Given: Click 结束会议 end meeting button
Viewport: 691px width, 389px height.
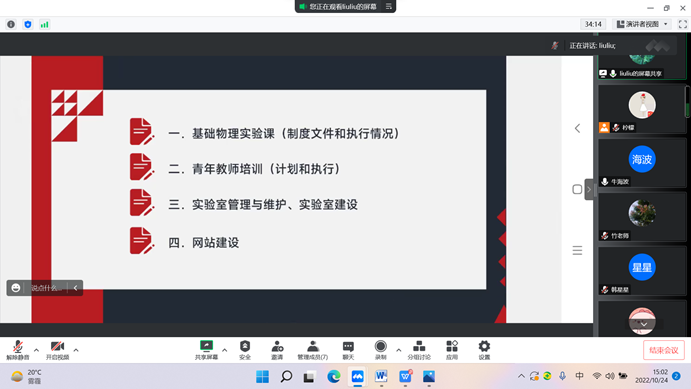Looking at the screenshot, I should coord(664,350).
